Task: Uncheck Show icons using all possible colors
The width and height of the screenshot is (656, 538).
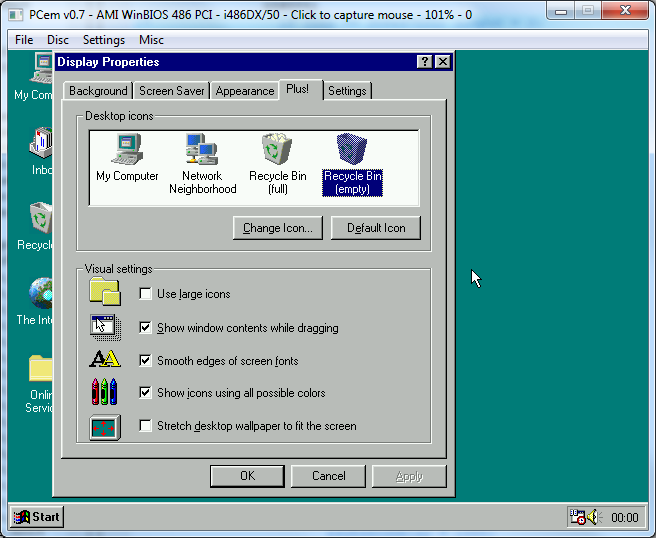Action: pos(145,392)
